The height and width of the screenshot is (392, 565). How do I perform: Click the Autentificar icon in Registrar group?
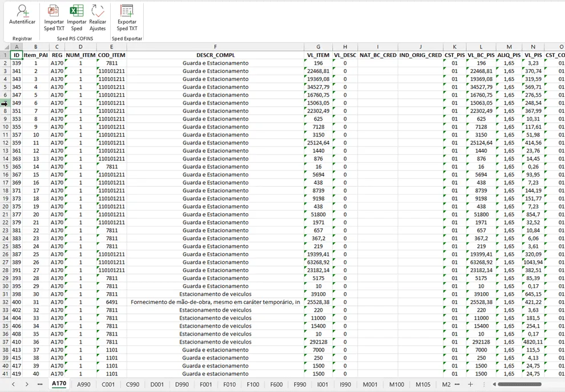click(22, 11)
